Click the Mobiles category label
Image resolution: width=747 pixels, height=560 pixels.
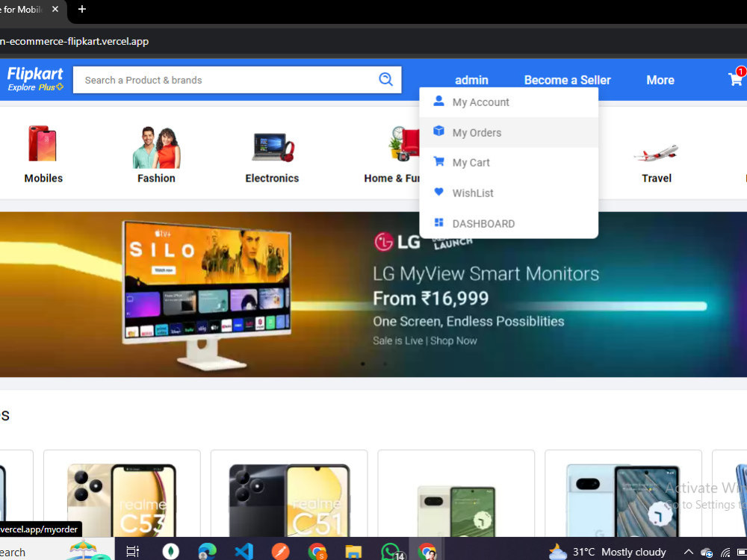(43, 178)
